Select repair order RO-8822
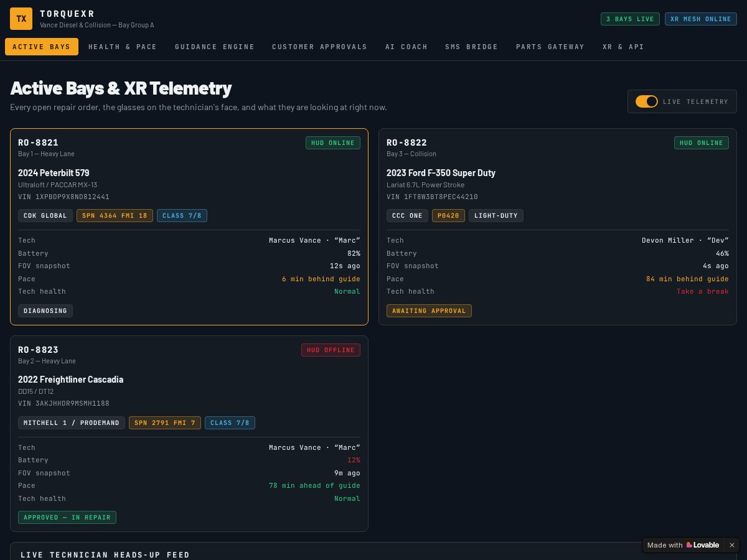747x560 pixels. (558, 227)
